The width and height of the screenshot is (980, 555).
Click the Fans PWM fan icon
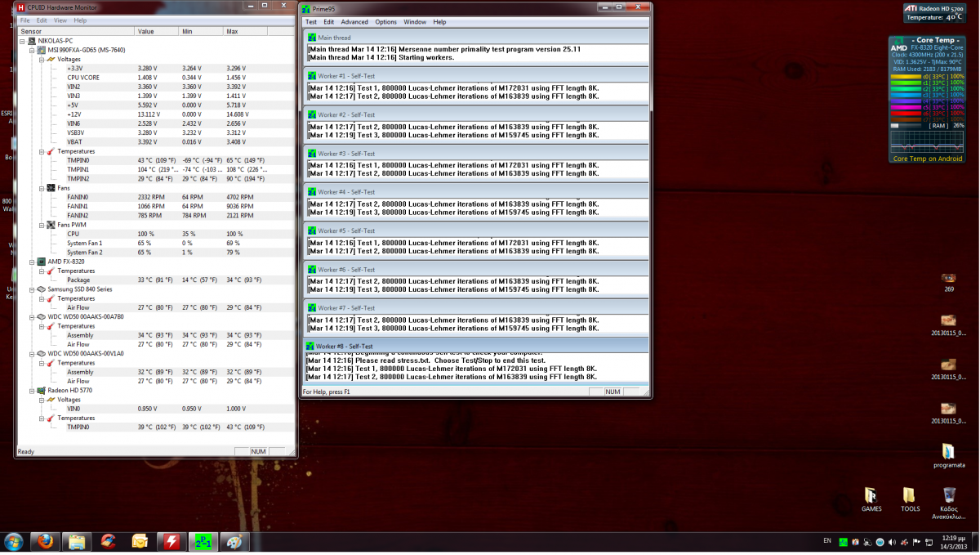point(51,225)
